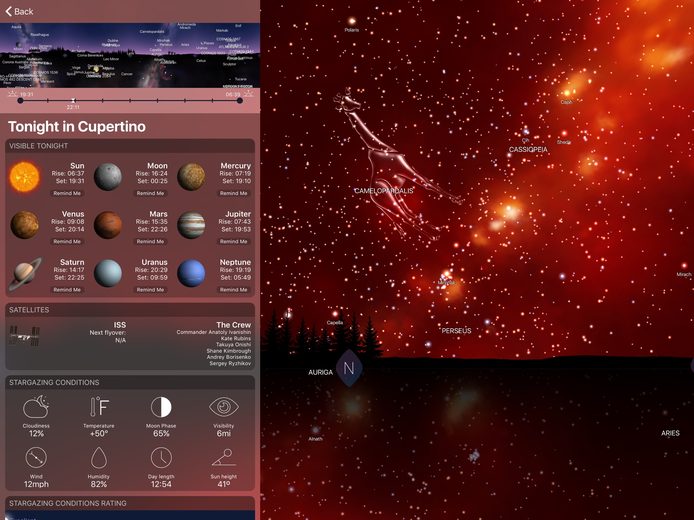694x520 pixels.
Task: Tap the Mercury planet icon
Action: point(191,177)
